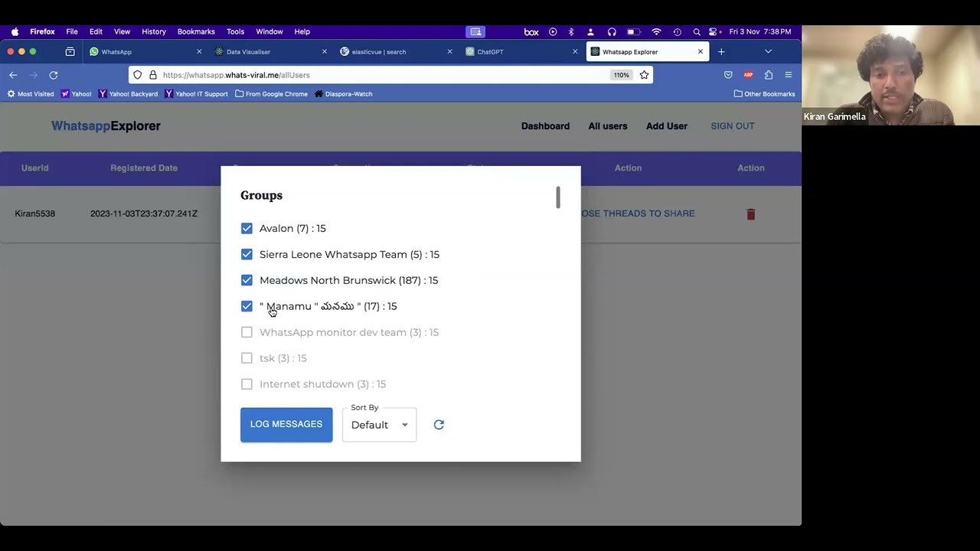Check the Internet shutdown (3) checkbox
980x551 pixels.
coord(247,384)
